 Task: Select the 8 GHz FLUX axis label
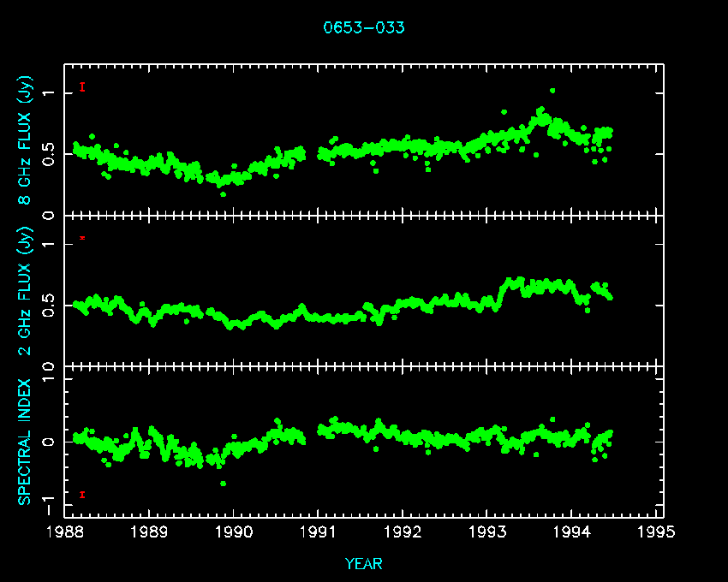tap(26, 140)
